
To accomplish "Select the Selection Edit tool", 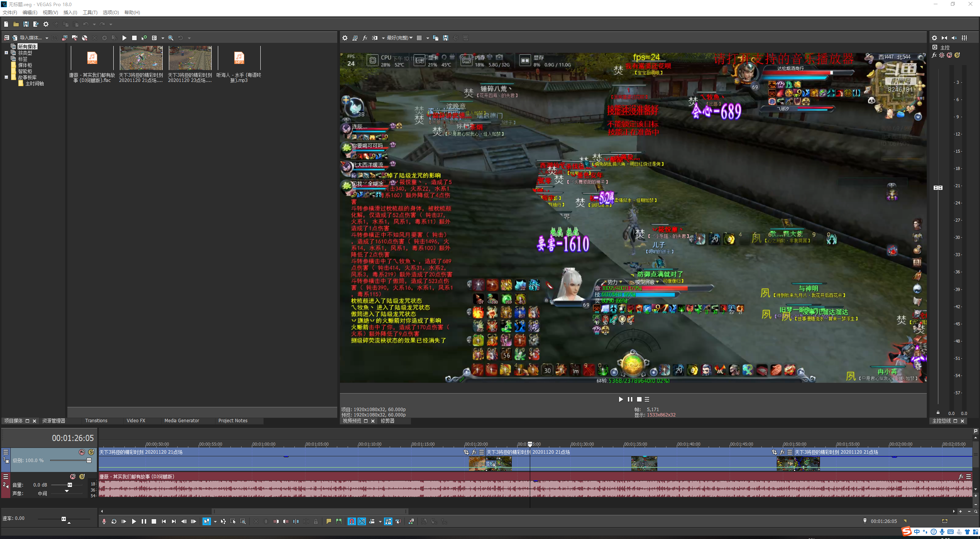I will 233,521.
